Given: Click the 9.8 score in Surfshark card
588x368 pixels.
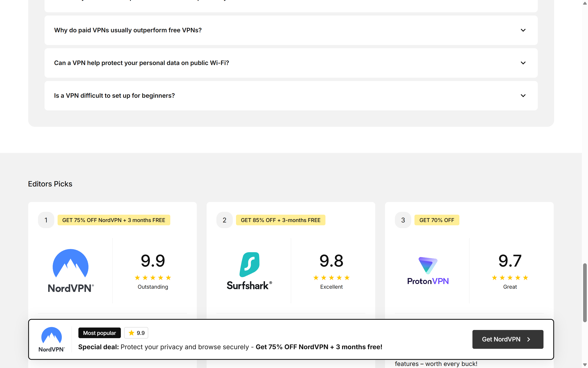Looking at the screenshot, I should [331, 261].
